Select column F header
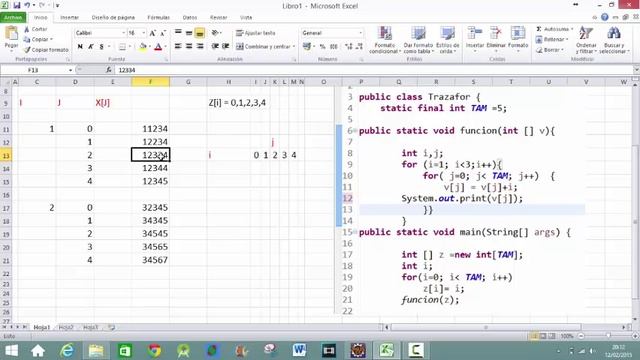Image resolution: width=640 pixels, height=360 pixels. 150,82
